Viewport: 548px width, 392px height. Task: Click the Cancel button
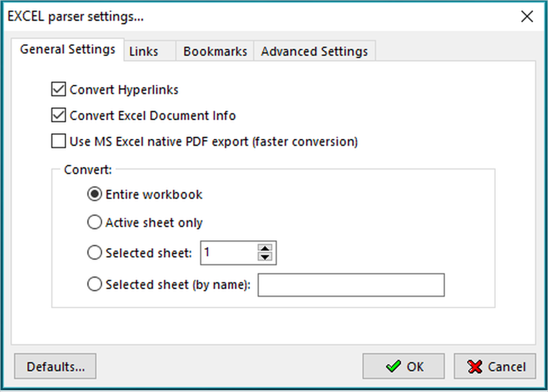[495, 366]
